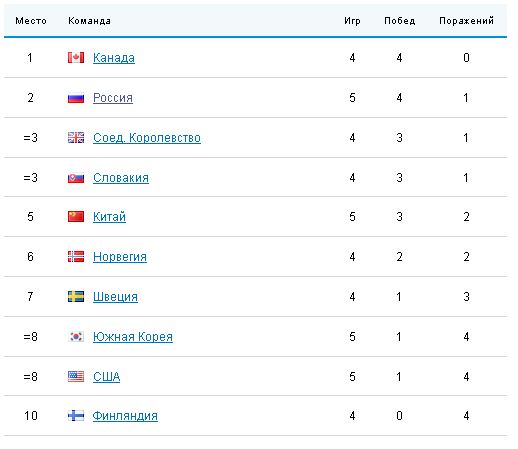Click the Norway flag icon

(x=76, y=257)
